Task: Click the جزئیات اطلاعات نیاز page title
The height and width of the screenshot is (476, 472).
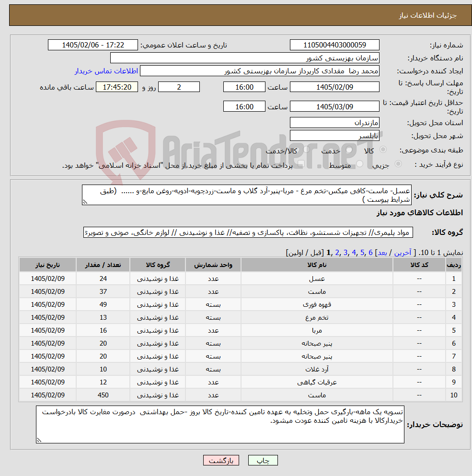Action: point(427,15)
